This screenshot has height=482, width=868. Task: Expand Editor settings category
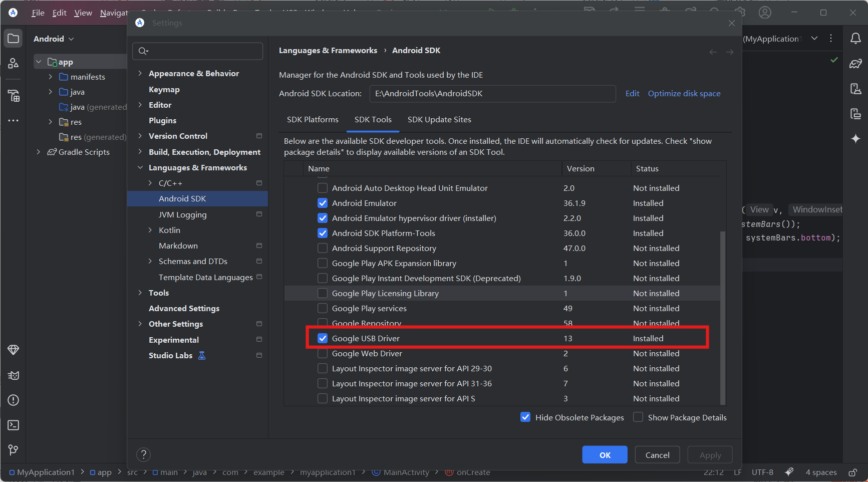coord(140,105)
